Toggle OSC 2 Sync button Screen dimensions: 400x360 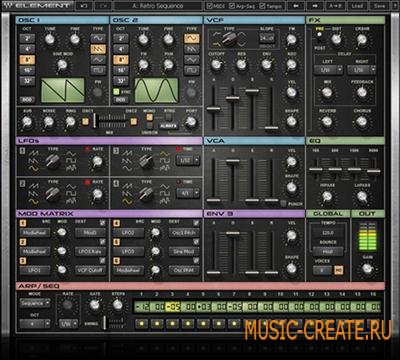[x=116, y=92]
